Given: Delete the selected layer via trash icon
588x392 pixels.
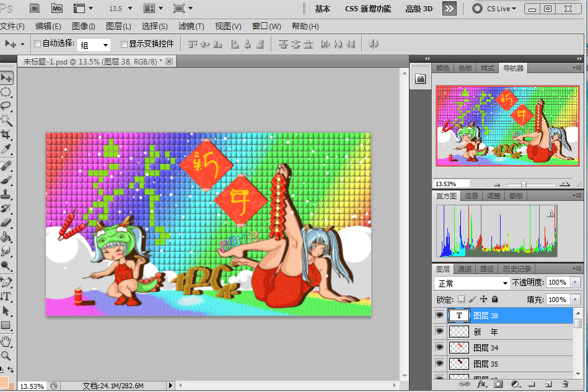Looking at the screenshot, I should pyautogui.click(x=565, y=384).
